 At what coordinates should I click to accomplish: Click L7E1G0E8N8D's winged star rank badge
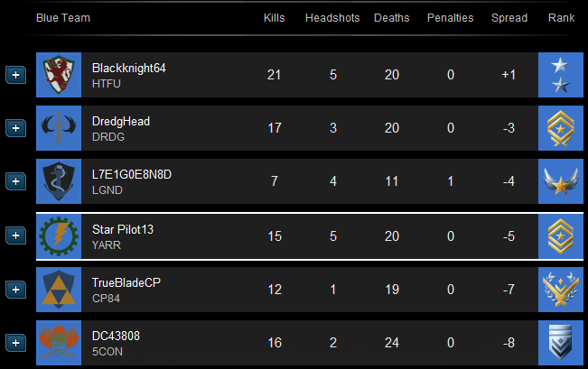(561, 181)
